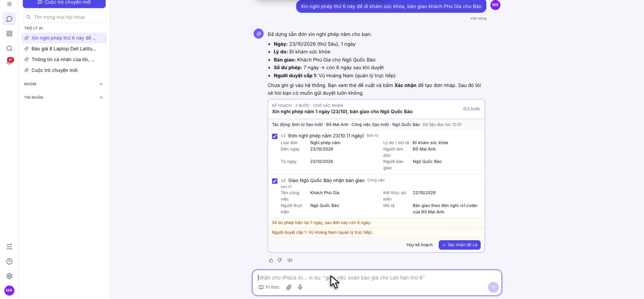Dislike the AI response with thumbs down
This screenshot has width=644, height=299.
pos(280,260)
